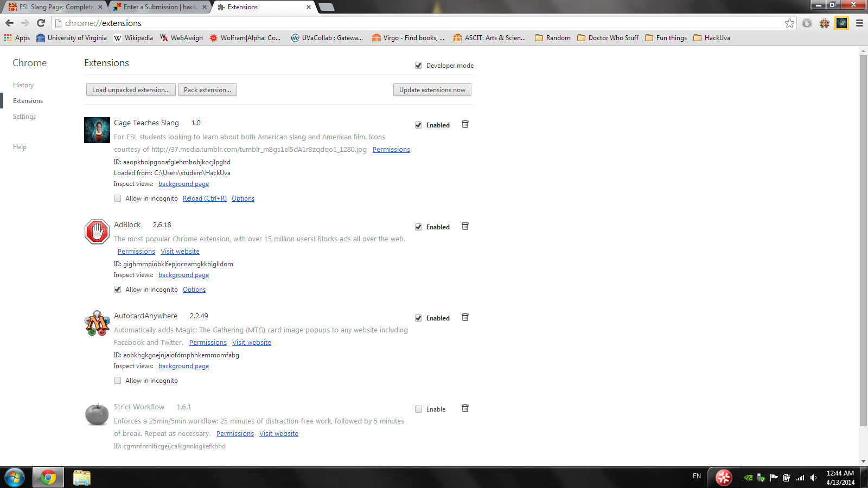Click the Pack extension button
Viewport: 868px width, 488px height.
[x=207, y=89]
